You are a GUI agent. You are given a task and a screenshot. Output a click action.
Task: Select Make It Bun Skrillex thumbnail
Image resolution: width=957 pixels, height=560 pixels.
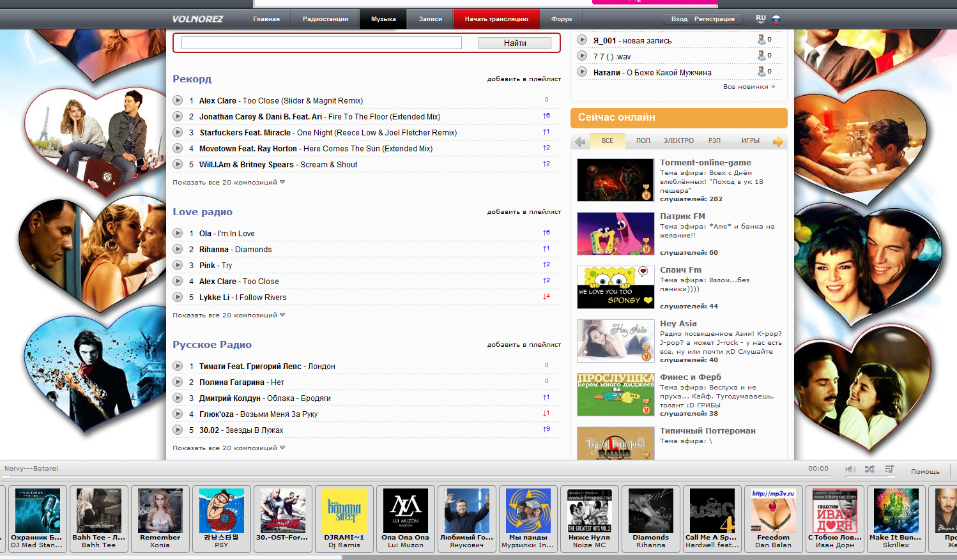(x=896, y=511)
